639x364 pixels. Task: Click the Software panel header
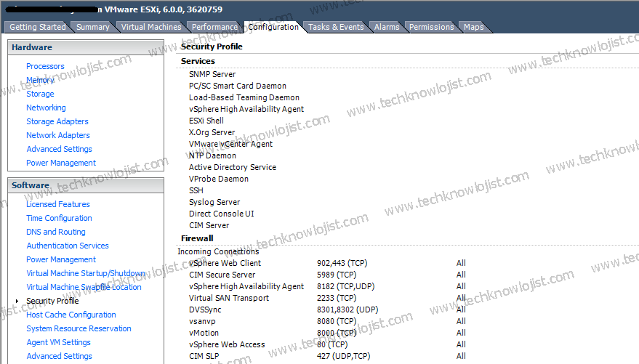[x=86, y=185]
